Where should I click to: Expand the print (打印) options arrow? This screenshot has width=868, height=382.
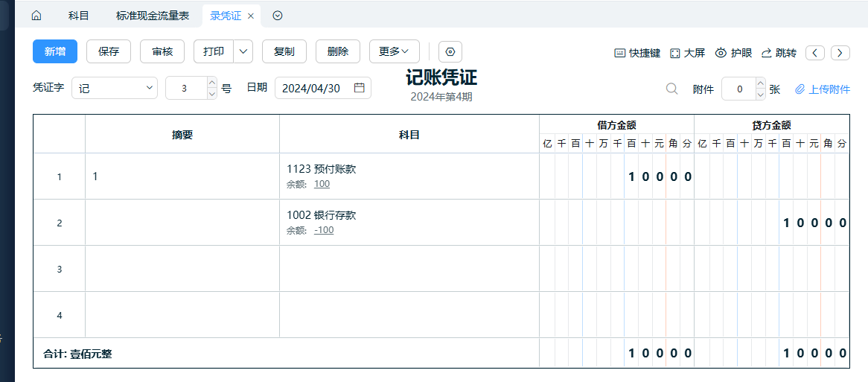[x=243, y=51]
